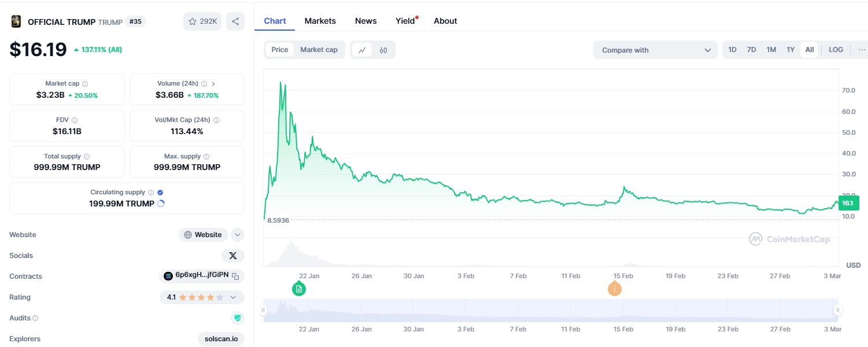The height and width of the screenshot is (347, 868).
Task: Open the solscan.io explorer link
Action: pos(221,339)
